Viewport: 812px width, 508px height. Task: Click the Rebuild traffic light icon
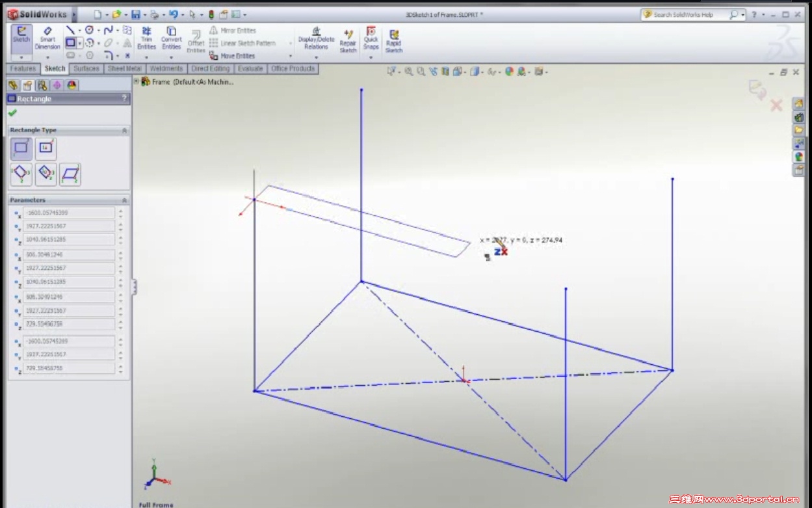coord(211,14)
